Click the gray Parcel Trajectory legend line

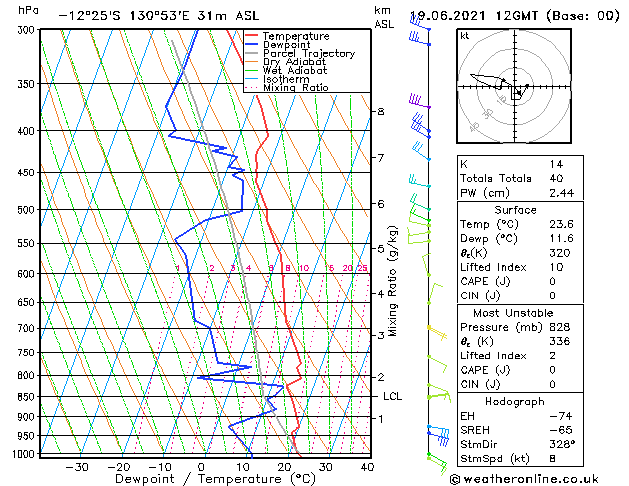(251, 53)
